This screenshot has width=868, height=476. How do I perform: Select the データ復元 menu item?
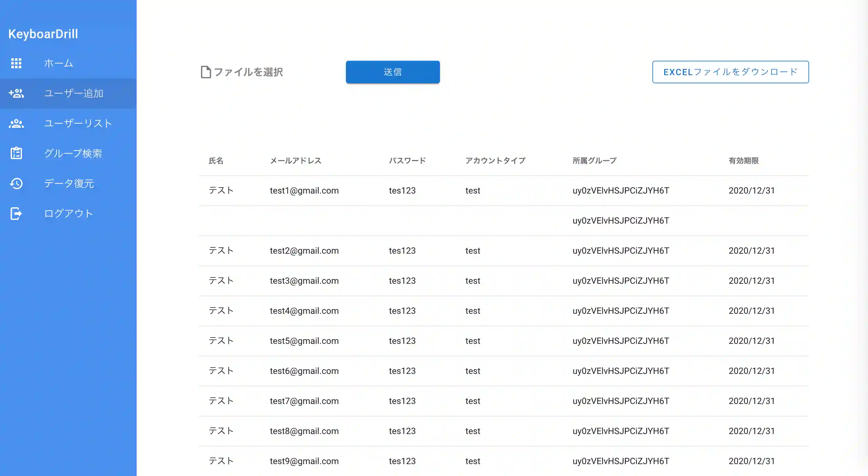pos(69,184)
